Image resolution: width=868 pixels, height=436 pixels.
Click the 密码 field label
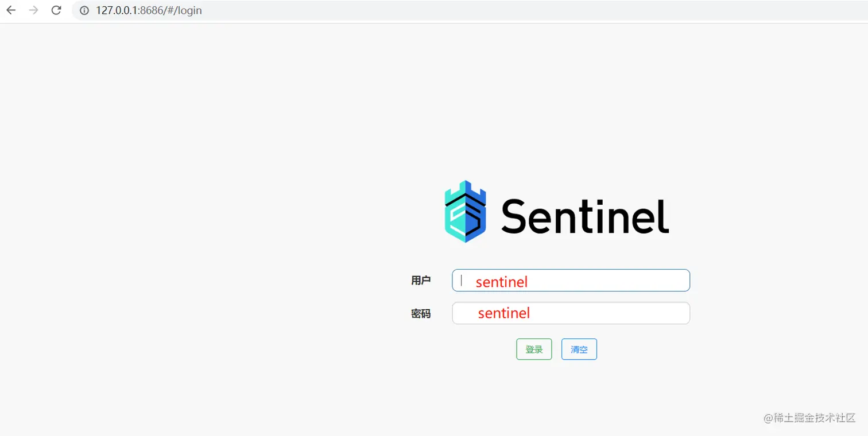[x=421, y=314]
